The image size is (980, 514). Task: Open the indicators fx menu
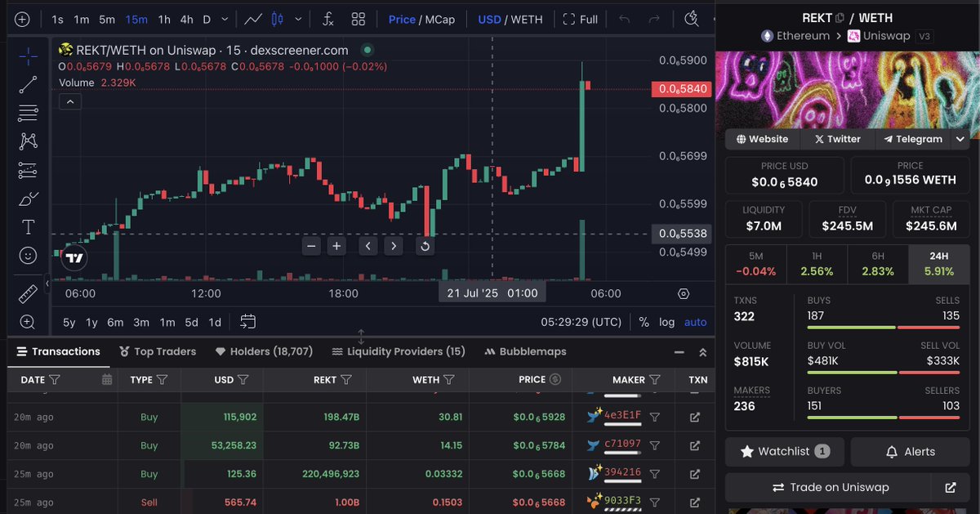click(x=328, y=19)
